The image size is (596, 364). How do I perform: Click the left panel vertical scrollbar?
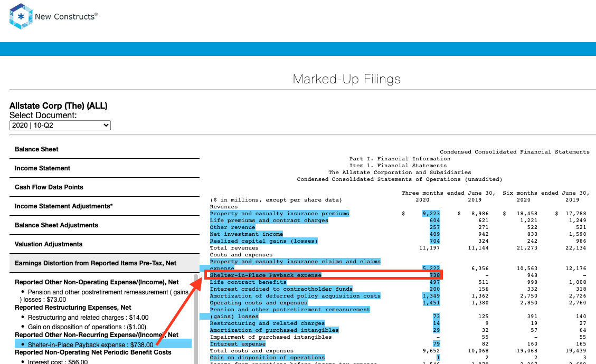(x=196, y=319)
